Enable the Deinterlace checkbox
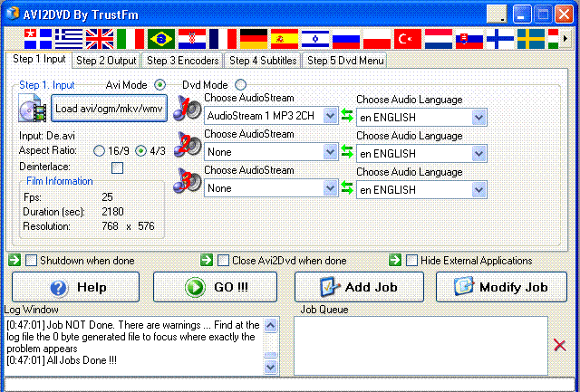The height and width of the screenshot is (392, 580). (117, 167)
